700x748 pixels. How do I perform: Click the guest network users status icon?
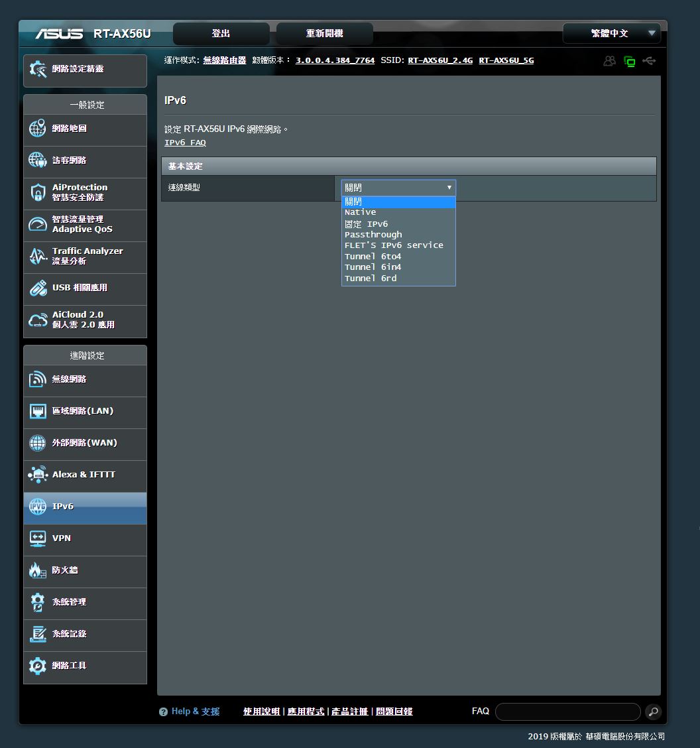609,61
